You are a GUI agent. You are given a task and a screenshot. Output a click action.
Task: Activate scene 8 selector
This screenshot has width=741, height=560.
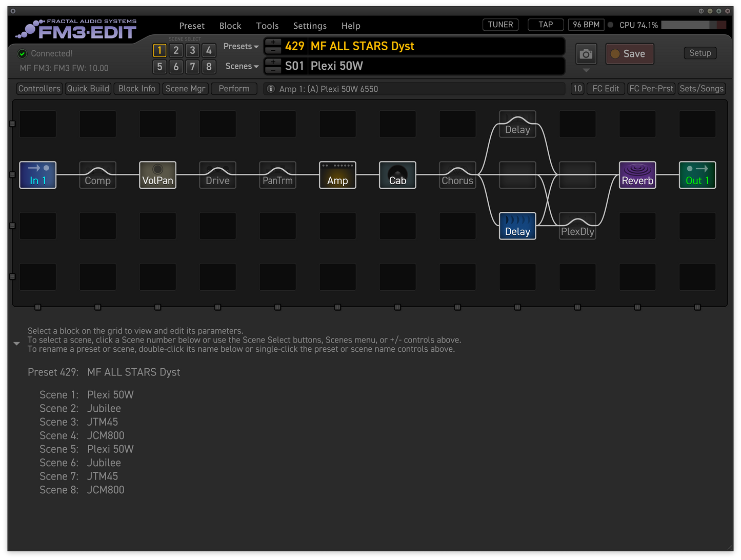(209, 67)
